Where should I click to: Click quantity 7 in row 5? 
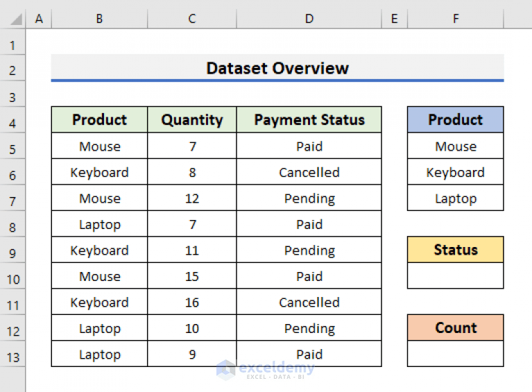click(x=192, y=146)
